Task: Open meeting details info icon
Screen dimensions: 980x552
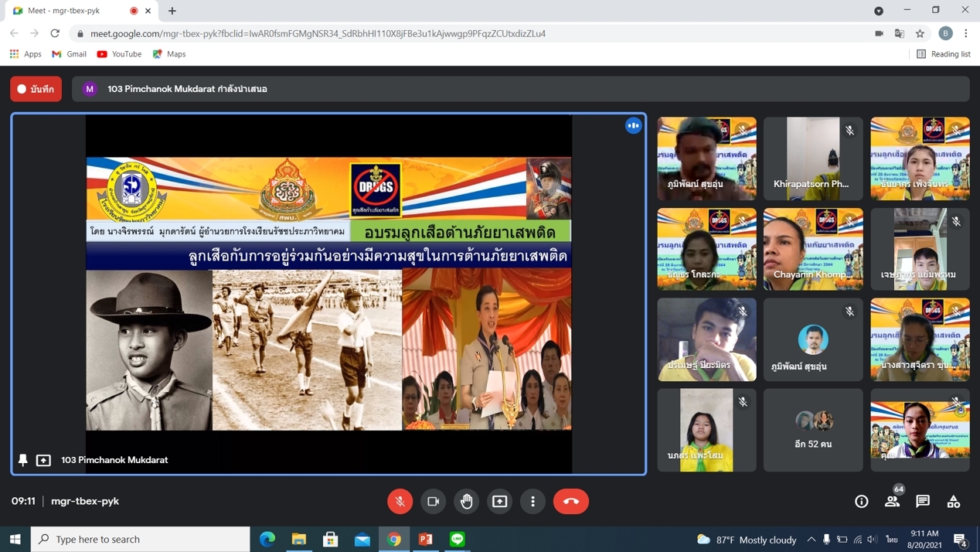Action: coord(861,501)
